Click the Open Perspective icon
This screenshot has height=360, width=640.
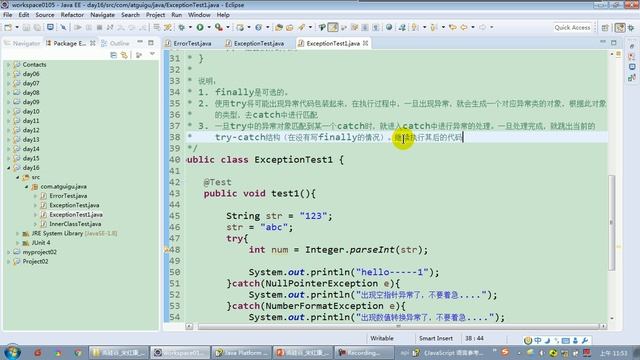tap(605, 28)
